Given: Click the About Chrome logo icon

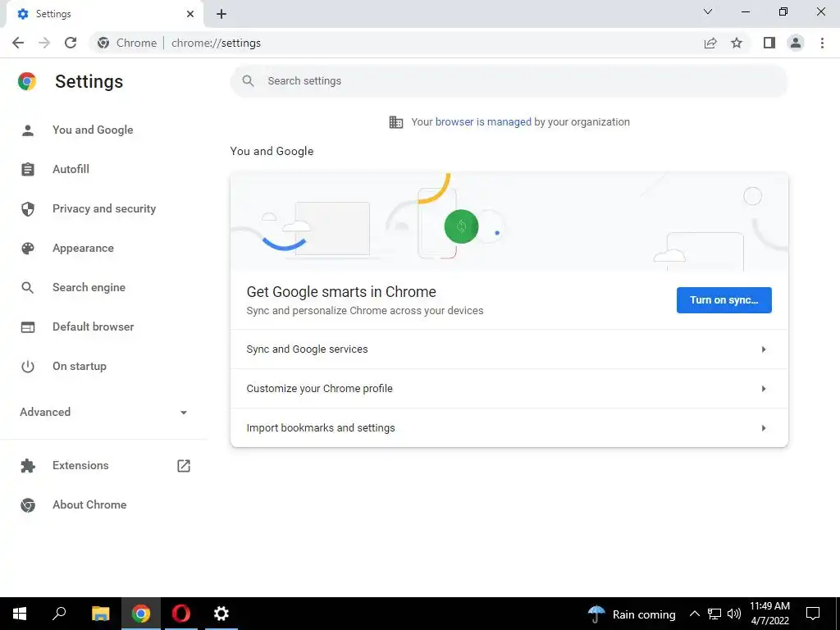Looking at the screenshot, I should tap(28, 505).
